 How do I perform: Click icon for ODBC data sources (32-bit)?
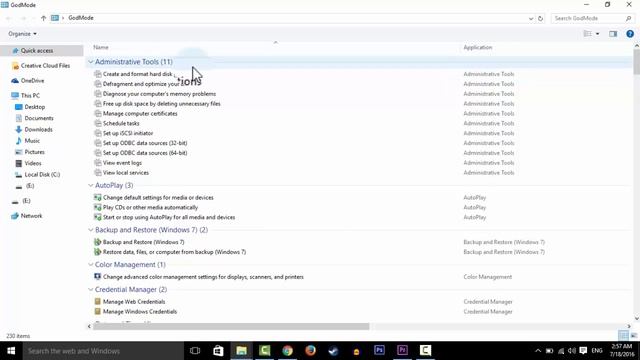pyautogui.click(x=98, y=143)
